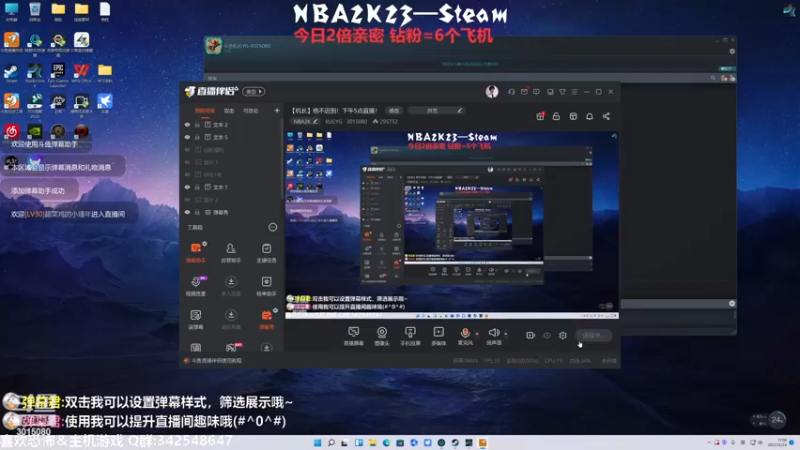Click the Windows Start button
Viewport: 800px width, 450px height.
tap(317, 442)
